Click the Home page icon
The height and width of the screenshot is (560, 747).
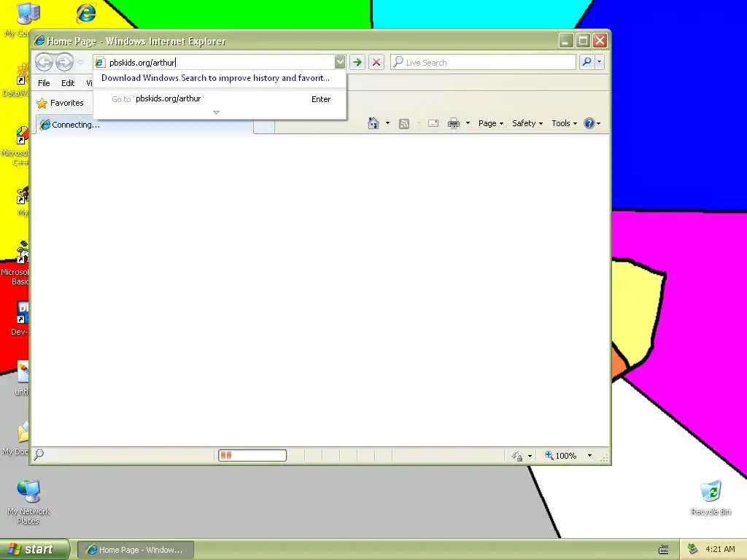(373, 123)
